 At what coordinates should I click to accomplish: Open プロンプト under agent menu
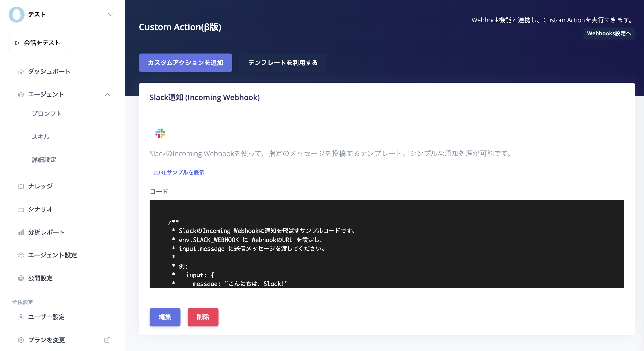(47, 114)
